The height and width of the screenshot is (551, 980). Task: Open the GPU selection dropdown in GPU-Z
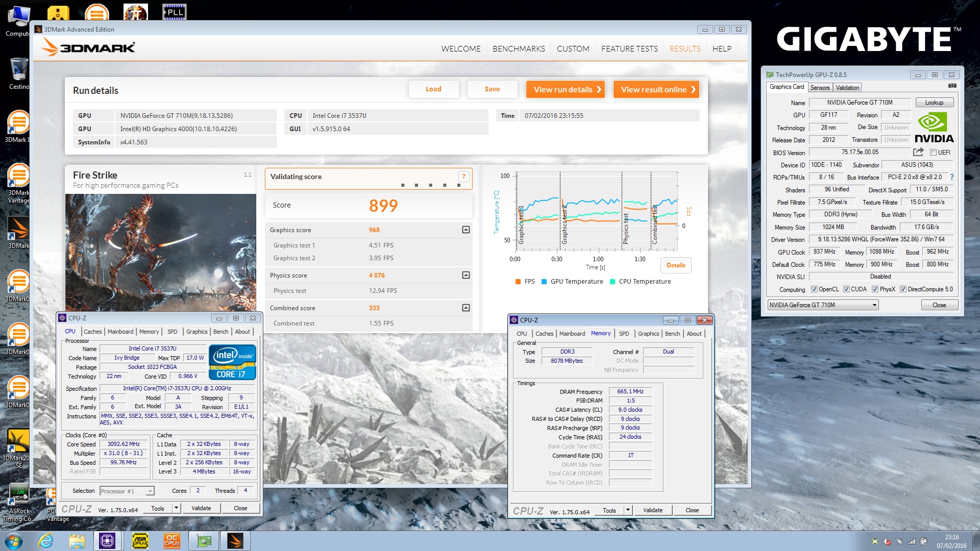pyautogui.click(x=823, y=305)
